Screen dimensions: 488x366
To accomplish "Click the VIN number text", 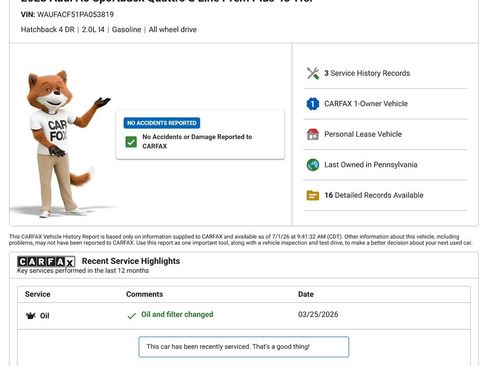I will [x=75, y=15].
